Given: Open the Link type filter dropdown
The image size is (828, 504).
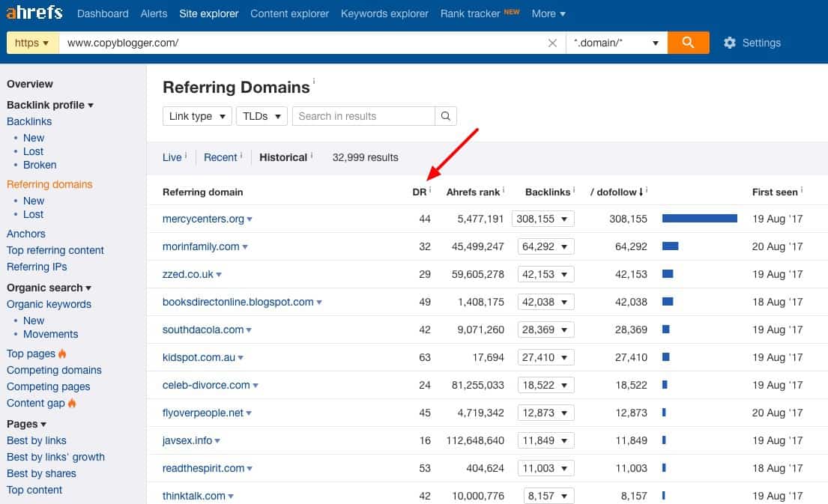Looking at the screenshot, I should click(197, 116).
